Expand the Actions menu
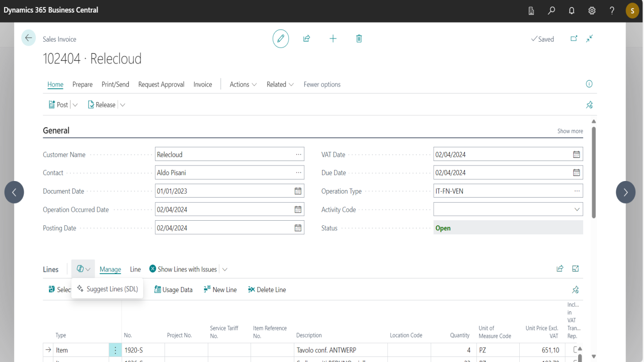Screen dimensions: 644x362 (243, 84)
